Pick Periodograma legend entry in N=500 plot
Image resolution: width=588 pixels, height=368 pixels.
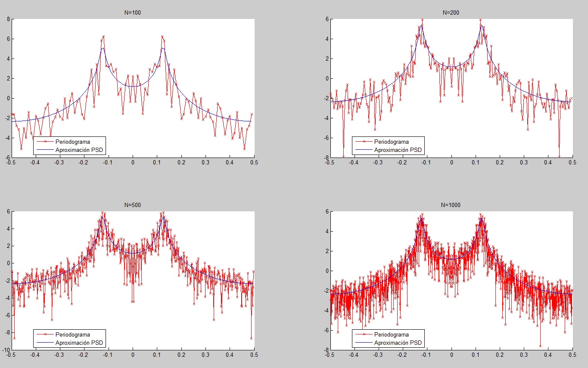pyautogui.click(x=72, y=334)
